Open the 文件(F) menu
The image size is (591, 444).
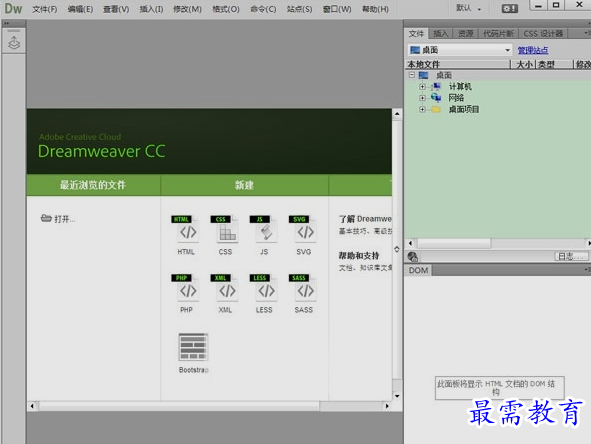pos(44,9)
